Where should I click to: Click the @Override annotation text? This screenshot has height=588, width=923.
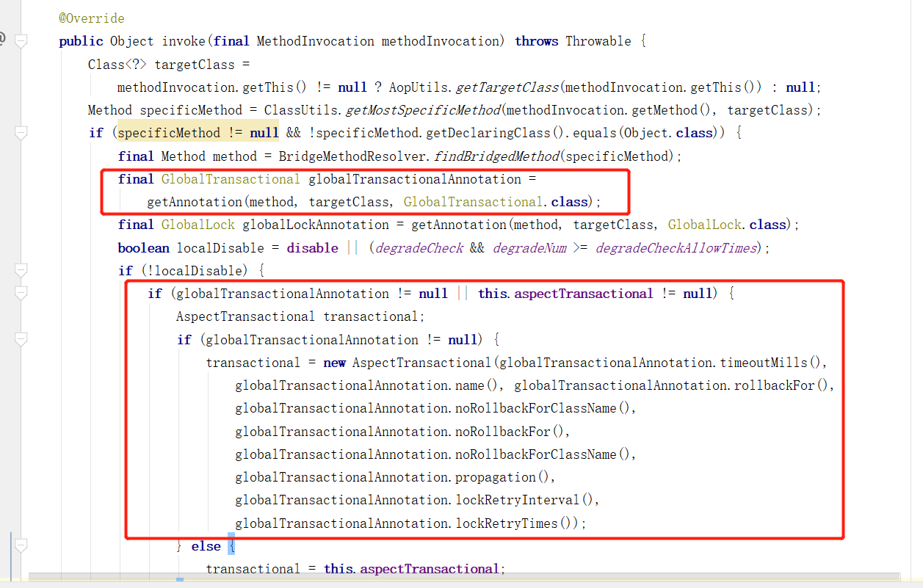point(92,18)
